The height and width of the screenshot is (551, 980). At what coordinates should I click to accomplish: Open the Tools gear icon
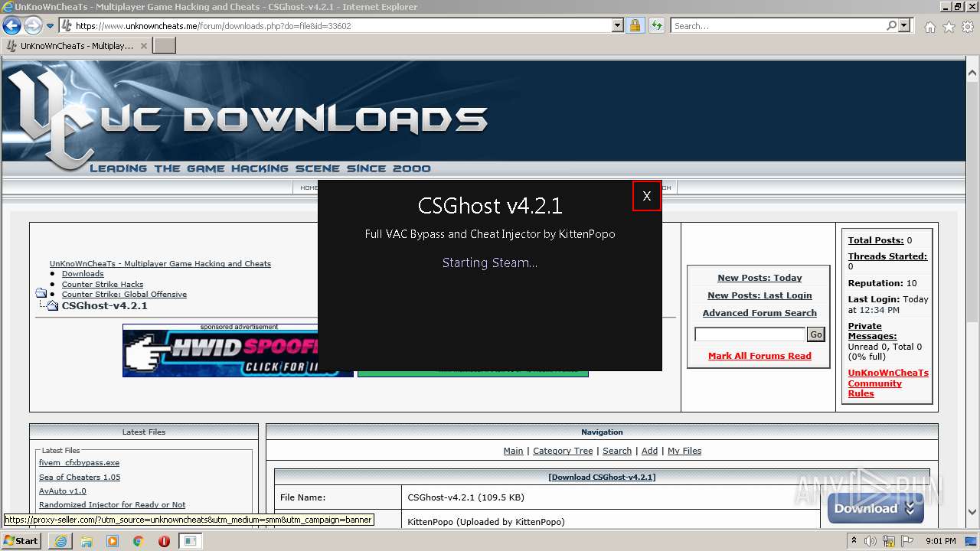(968, 27)
